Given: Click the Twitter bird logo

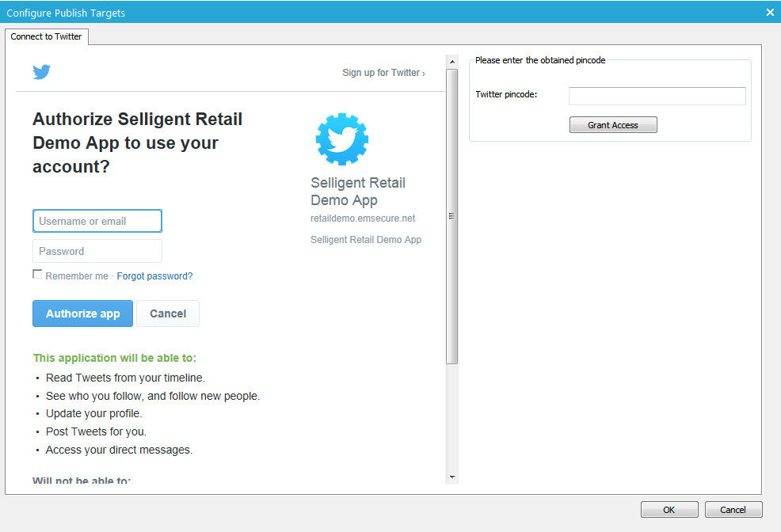Looking at the screenshot, I should [x=42, y=72].
